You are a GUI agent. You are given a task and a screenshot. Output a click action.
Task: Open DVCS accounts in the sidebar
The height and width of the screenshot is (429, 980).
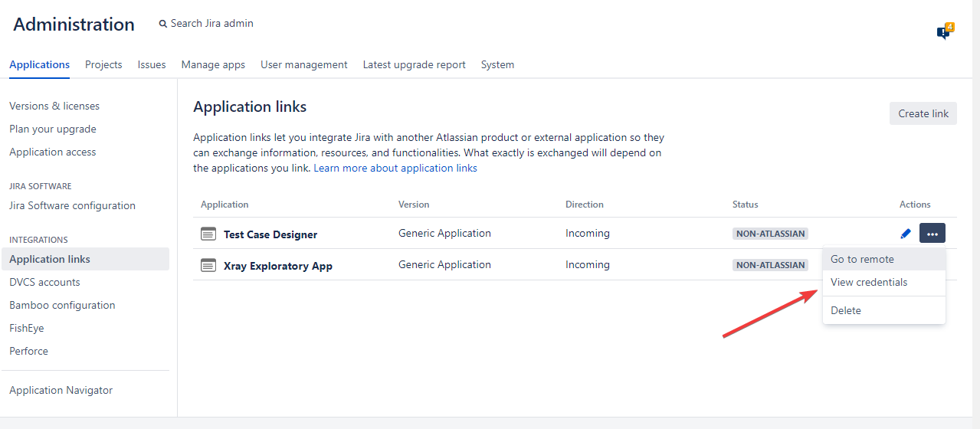click(44, 282)
